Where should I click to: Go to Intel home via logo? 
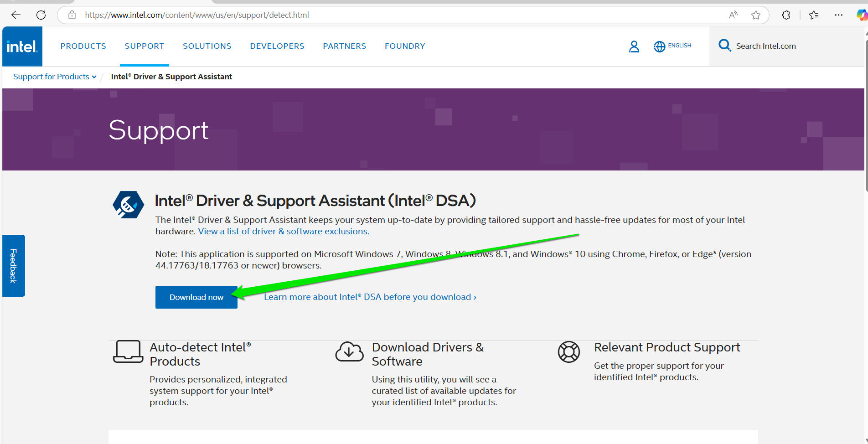pyautogui.click(x=22, y=46)
